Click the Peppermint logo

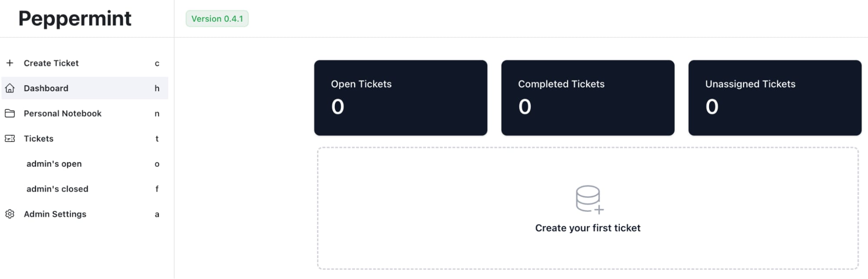coord(75,18)
